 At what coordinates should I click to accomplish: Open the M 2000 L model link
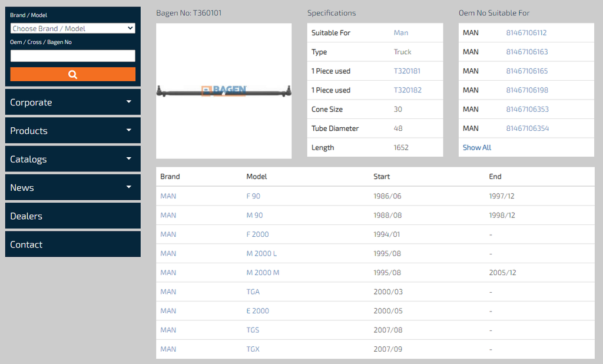tap(261, 254)
